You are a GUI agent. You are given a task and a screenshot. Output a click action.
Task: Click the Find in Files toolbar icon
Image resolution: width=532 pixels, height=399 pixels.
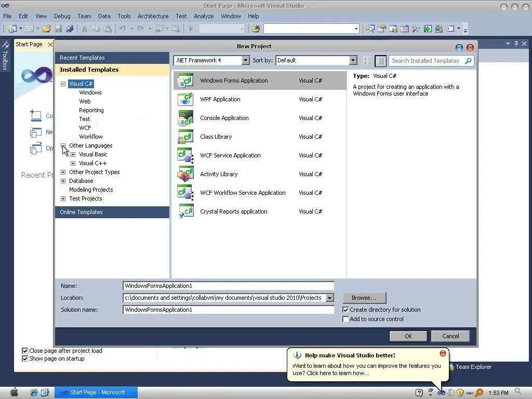click(256, 29)
